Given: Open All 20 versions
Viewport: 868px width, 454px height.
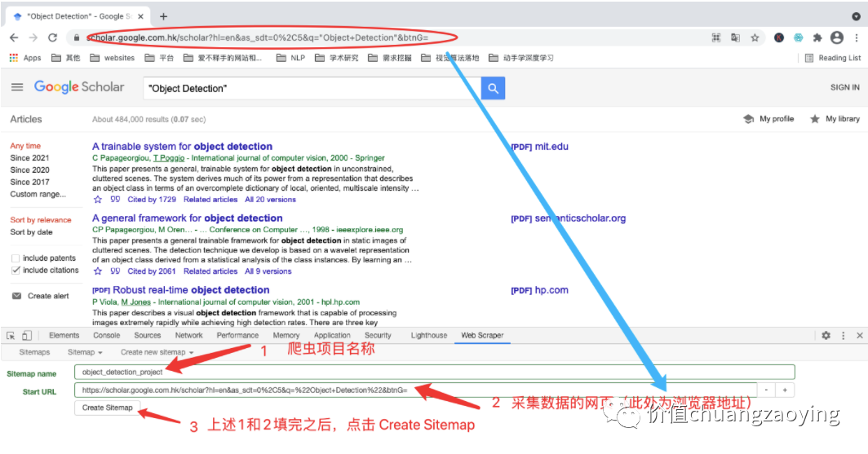Looking at the screenshot, I should click(270, 200).
